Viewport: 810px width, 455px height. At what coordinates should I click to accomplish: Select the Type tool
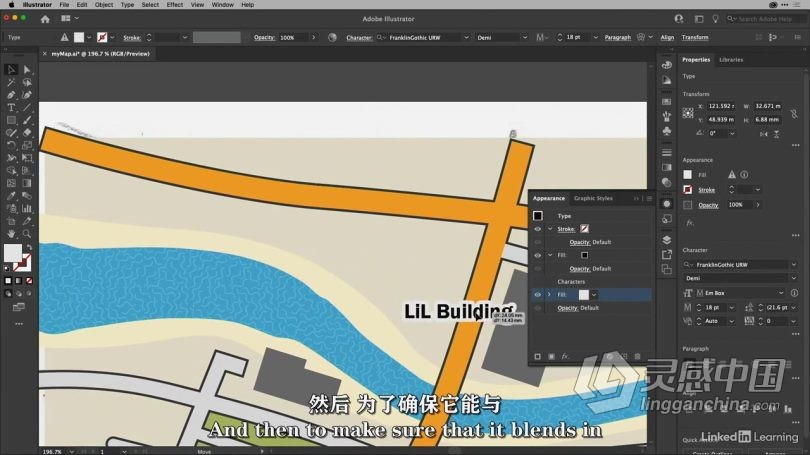pos(11,107)
